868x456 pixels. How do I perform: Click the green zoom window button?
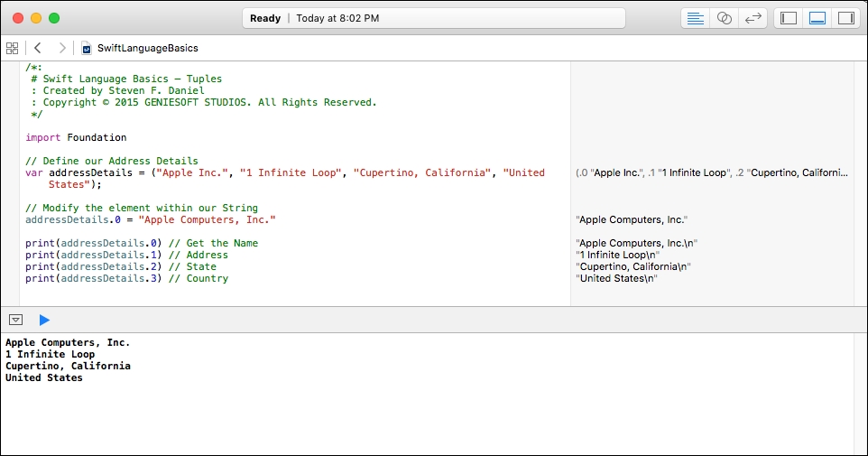tap(54, 18)
